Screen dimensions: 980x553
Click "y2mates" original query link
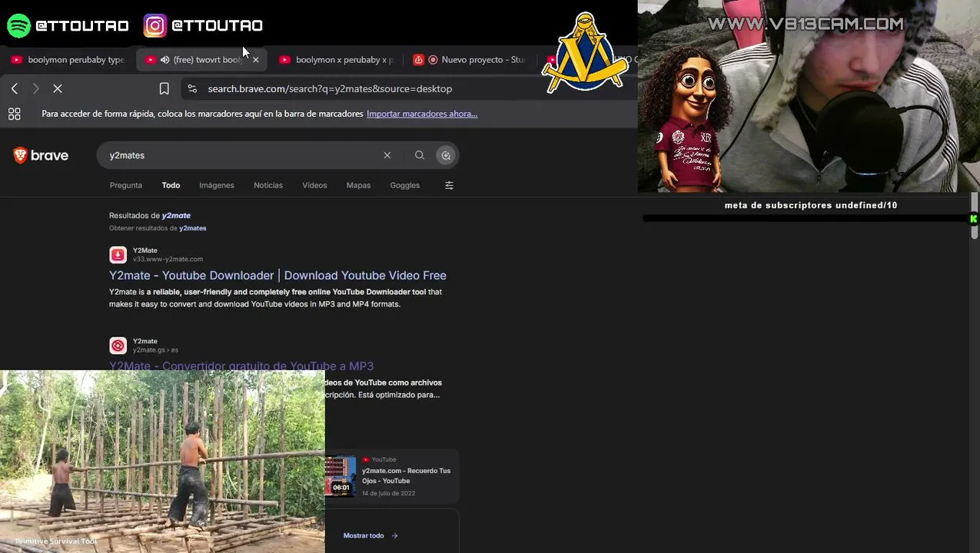point(193,228)
